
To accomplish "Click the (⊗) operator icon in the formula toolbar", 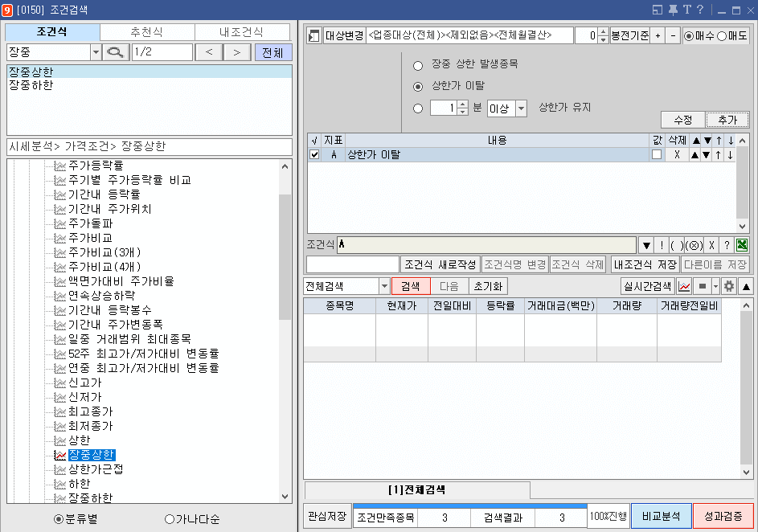I will [693, 245].
